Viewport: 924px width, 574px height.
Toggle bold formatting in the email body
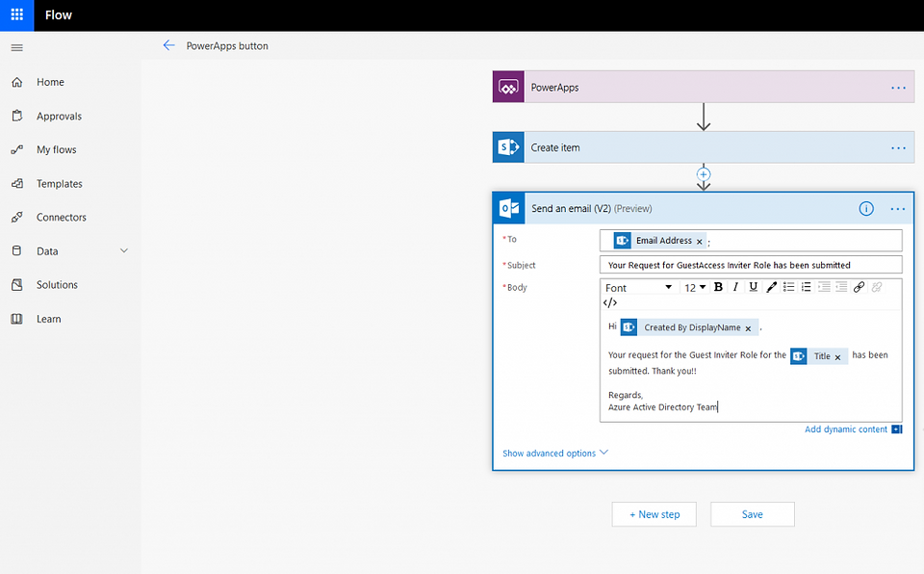pos(718,287)
